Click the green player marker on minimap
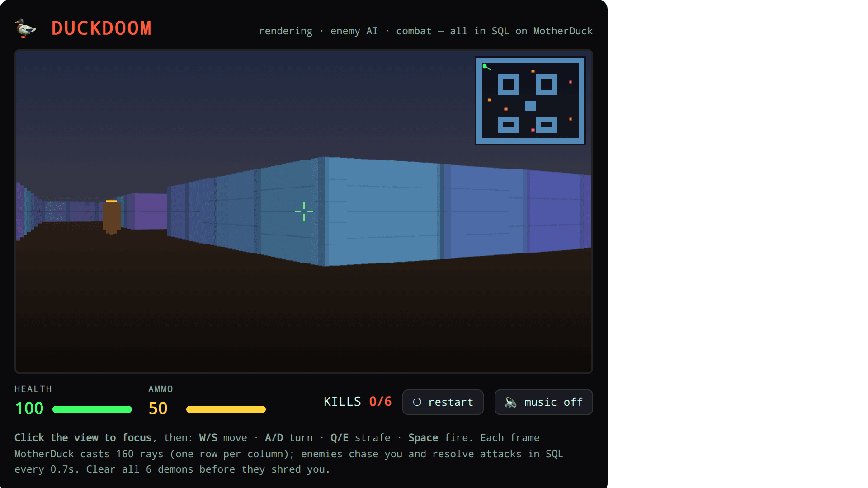Image resolution: width=868 pixels, height=488 pixels. pyautogui.click(x=485, y=66)
